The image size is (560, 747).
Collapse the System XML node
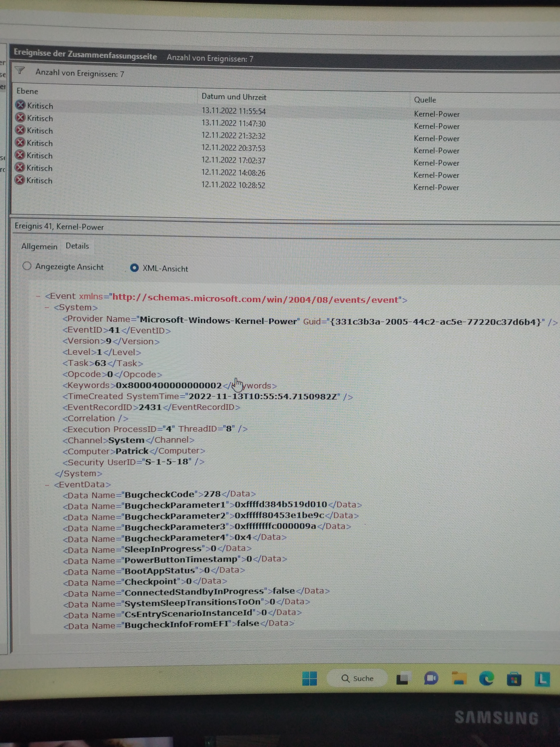click(47, 307)
